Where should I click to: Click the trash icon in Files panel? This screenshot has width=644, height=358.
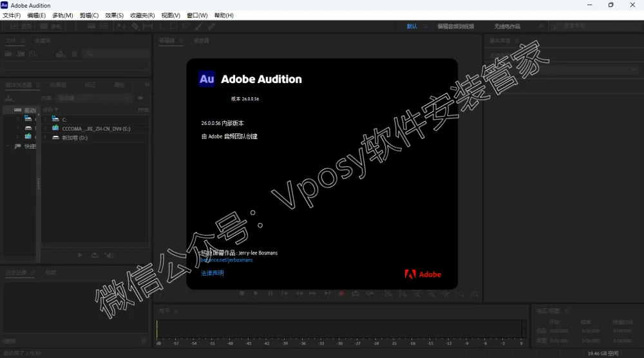click(74, 54)
